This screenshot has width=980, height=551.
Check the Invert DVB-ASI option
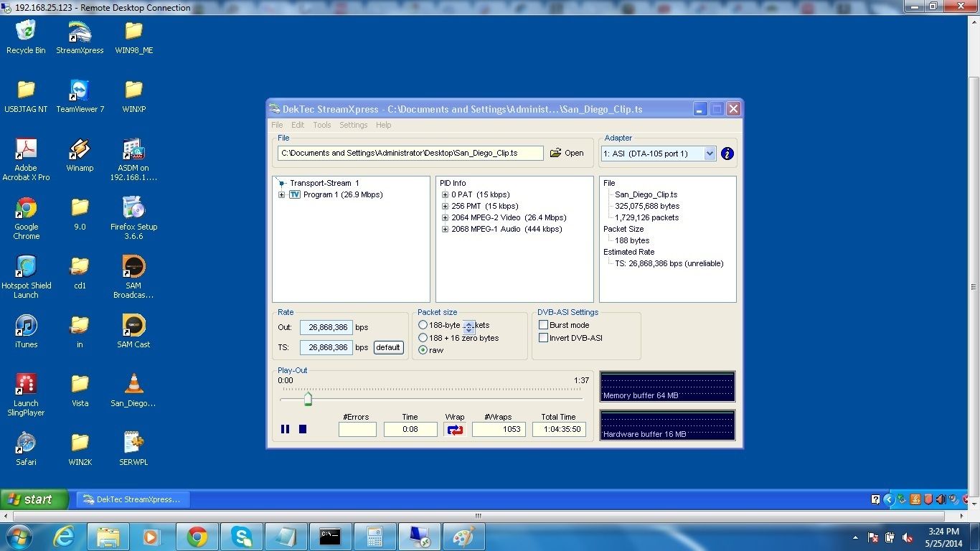coord(543,338)
